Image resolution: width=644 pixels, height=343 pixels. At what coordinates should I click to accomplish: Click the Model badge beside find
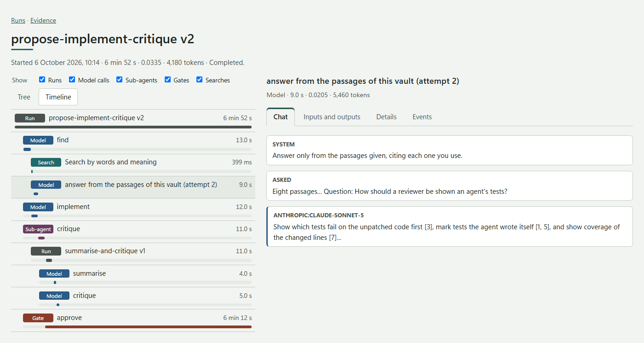pyautogui.click(x=38, y=140)
